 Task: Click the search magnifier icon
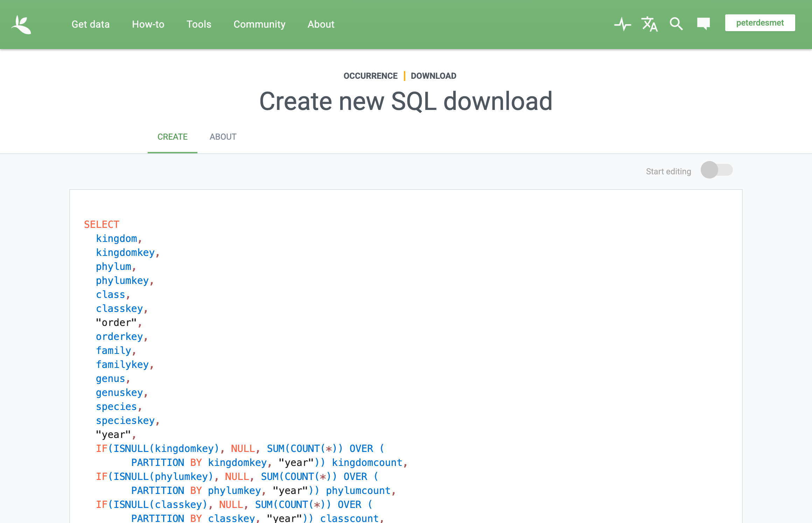(x=676, y=24)
